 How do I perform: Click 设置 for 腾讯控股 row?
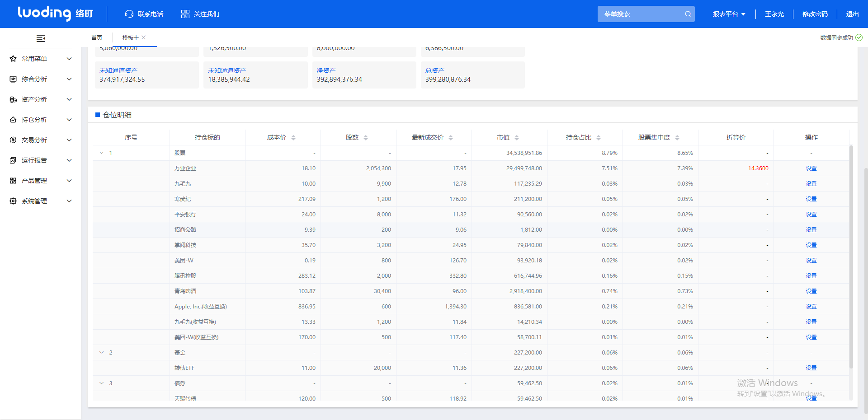(811, 275)
